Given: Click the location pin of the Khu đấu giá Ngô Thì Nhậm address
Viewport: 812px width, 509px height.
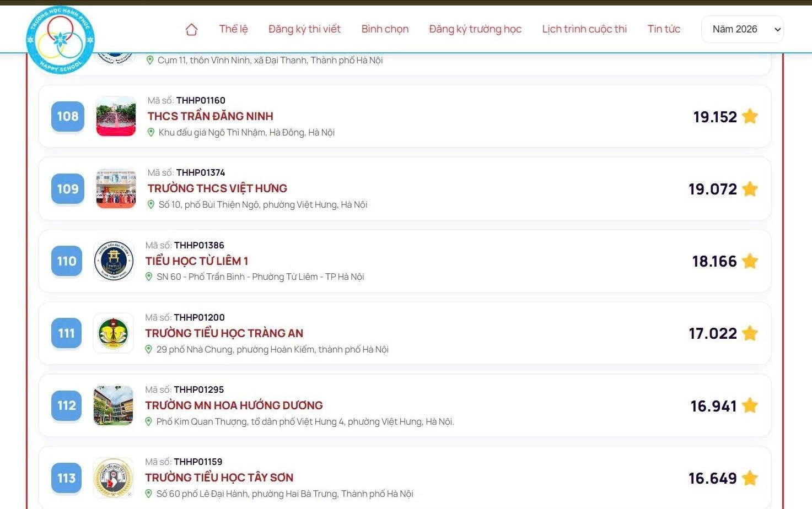Looking at the screenshot, I should click(150, 132).
